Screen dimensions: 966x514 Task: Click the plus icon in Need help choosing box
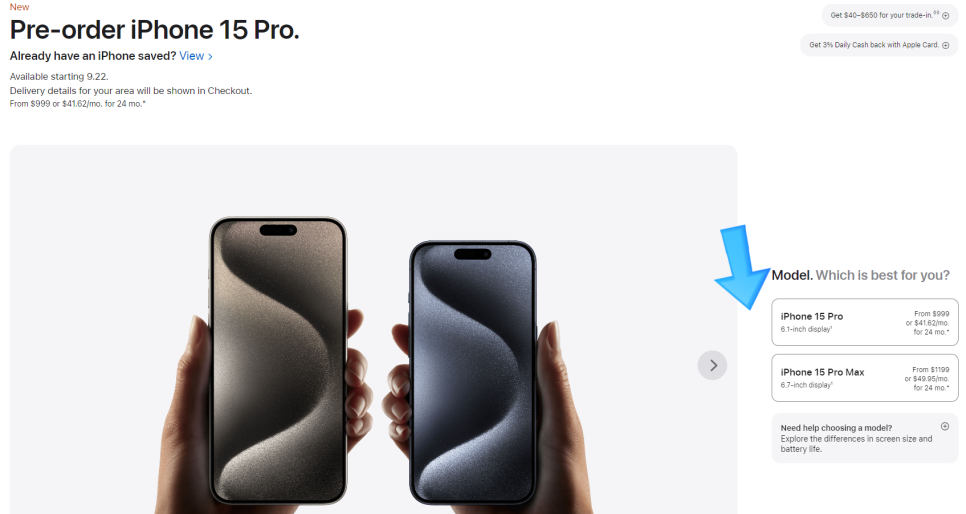pyautogui.click(x=945, y=426)
